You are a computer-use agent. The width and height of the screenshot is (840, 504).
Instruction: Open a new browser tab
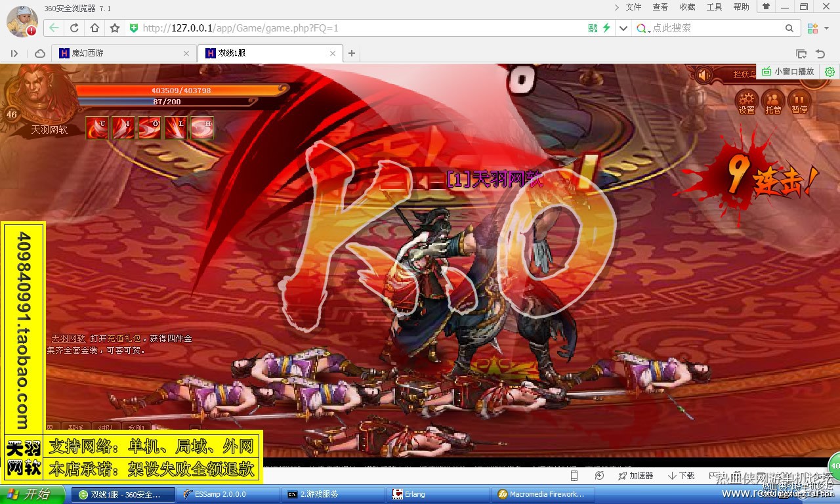coord(352,53)
